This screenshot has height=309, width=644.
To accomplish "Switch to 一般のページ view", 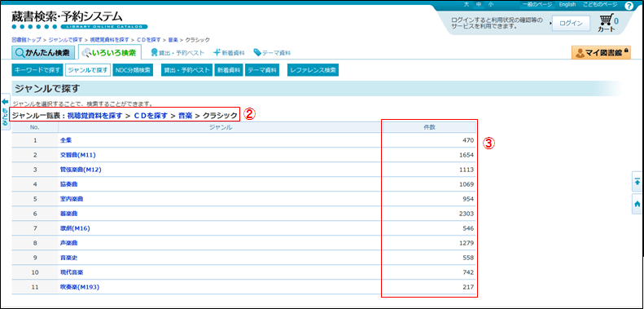I will [x=537, y=4].
